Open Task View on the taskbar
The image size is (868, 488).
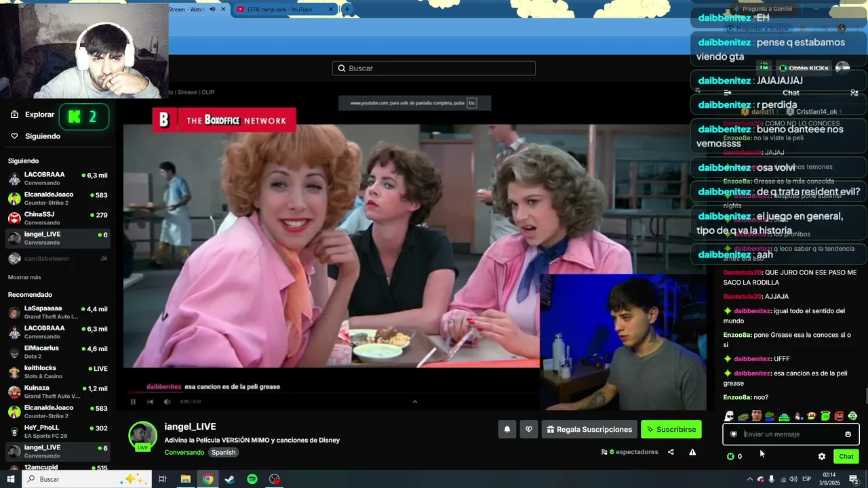tap(163, 479)
